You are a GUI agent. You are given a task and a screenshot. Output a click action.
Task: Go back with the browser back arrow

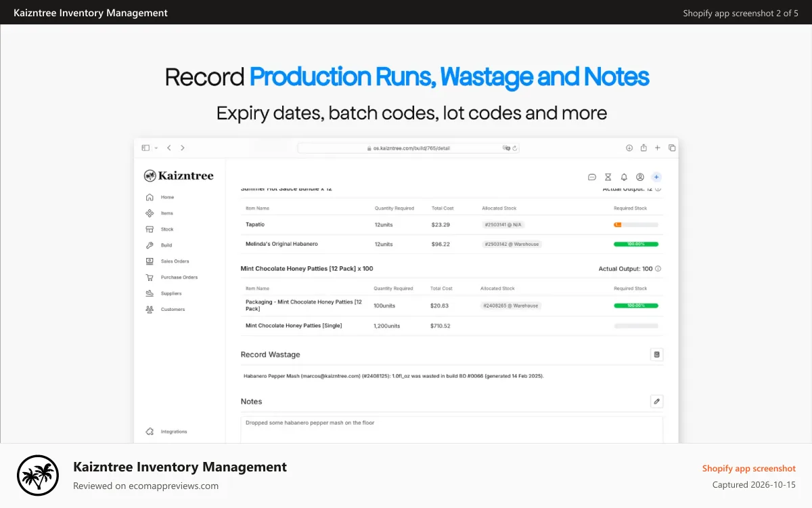[168, 148]
